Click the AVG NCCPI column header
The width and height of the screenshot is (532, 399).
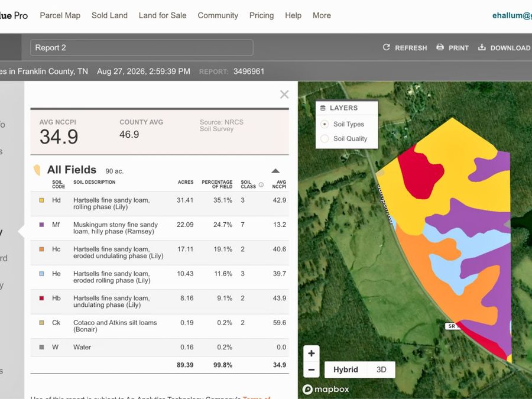279,184
